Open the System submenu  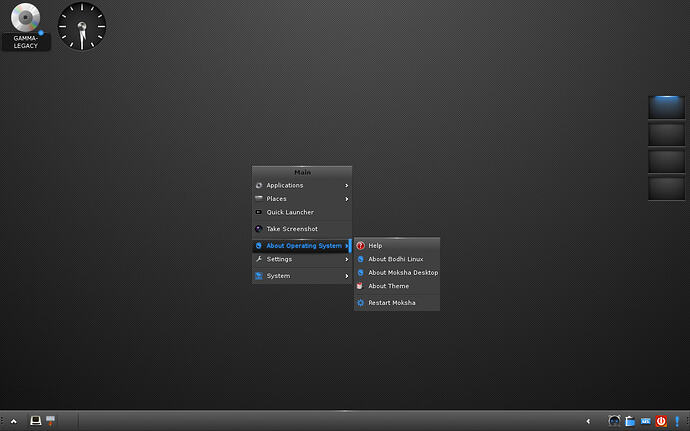(x=302, y=276)
